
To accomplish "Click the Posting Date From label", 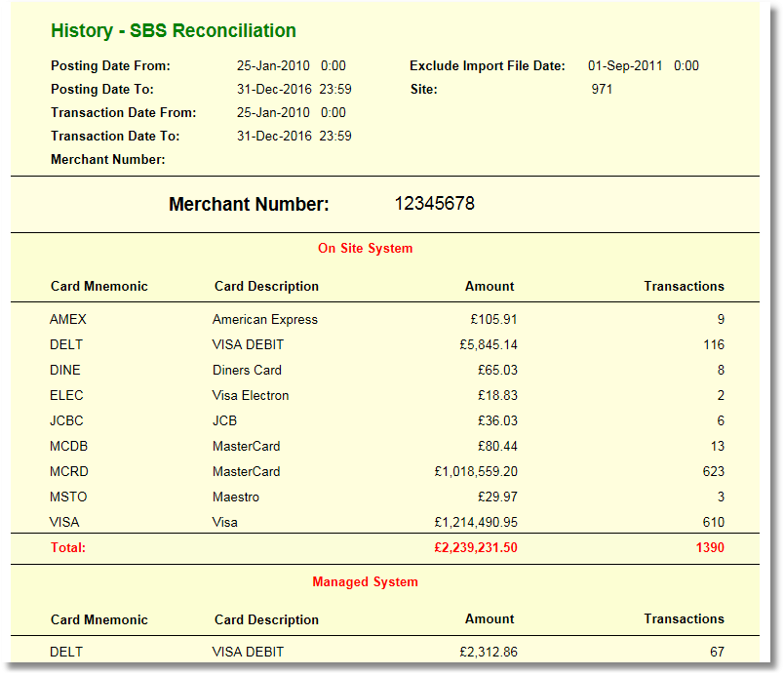I will click(110, 66).
